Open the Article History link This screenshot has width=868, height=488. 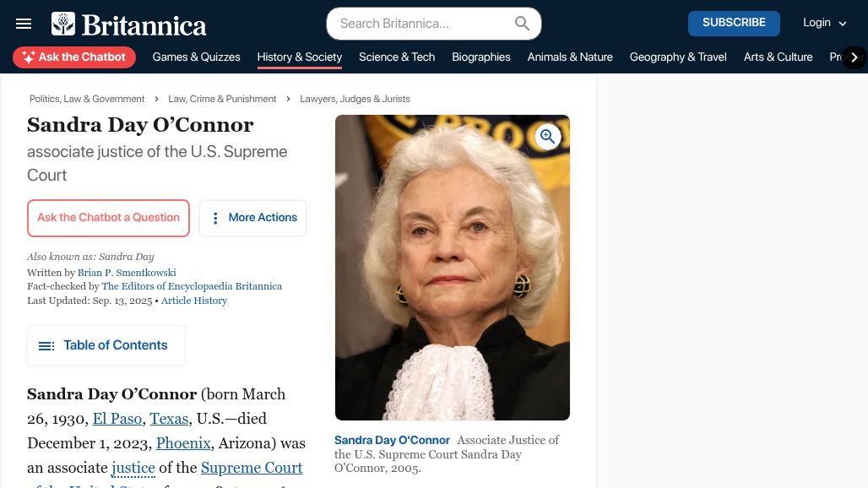coord(194,301)
